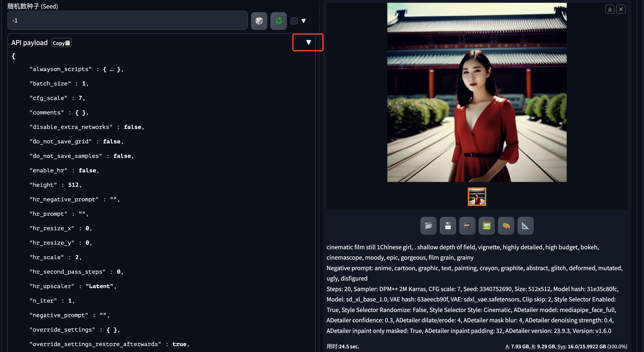Click the "override_settings_restore_afterwards" line
The width and height of the screenshot is (644, 352).
tap(109, 344)
